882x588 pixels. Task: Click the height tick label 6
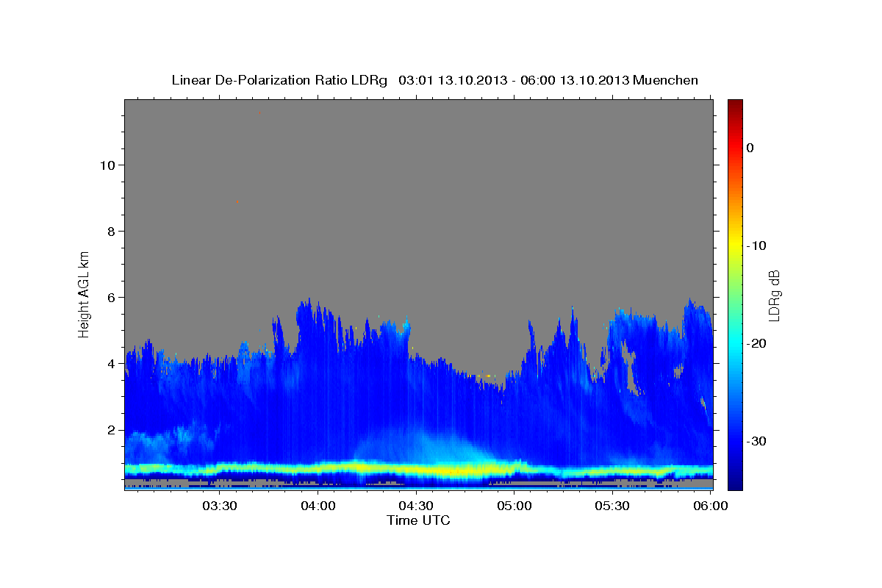(110, 298)
